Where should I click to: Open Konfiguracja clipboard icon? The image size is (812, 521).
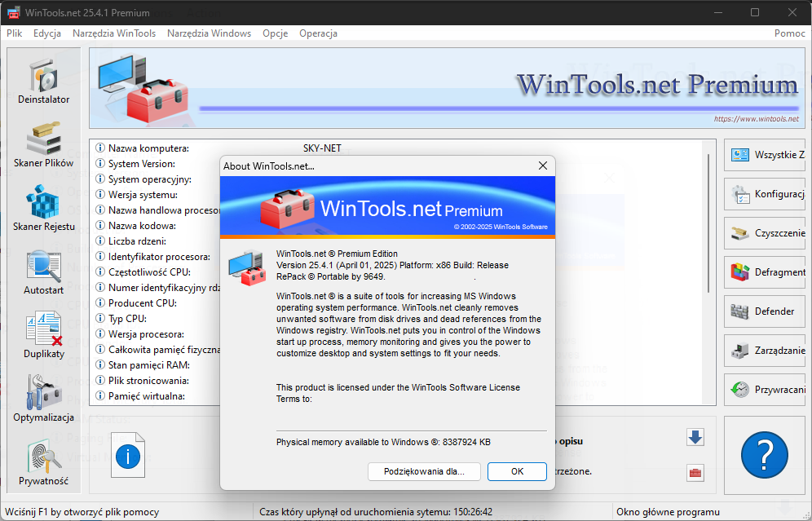[x=740, y=194]
